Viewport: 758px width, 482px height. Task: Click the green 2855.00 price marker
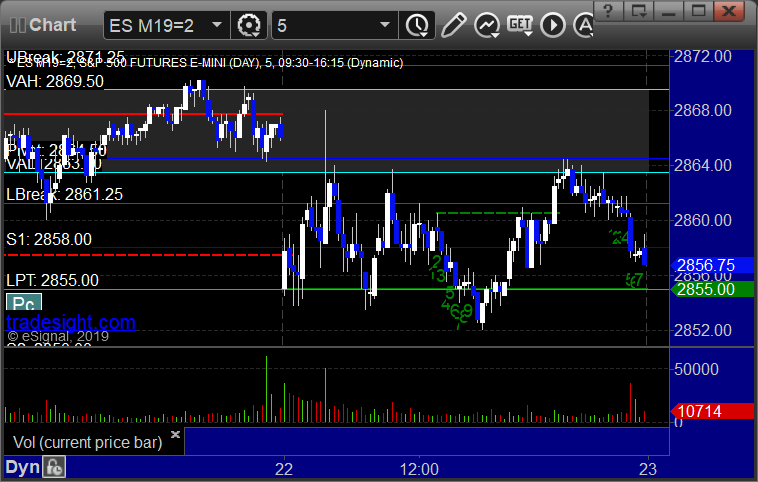pyautogui.click(x=712, y=290)
